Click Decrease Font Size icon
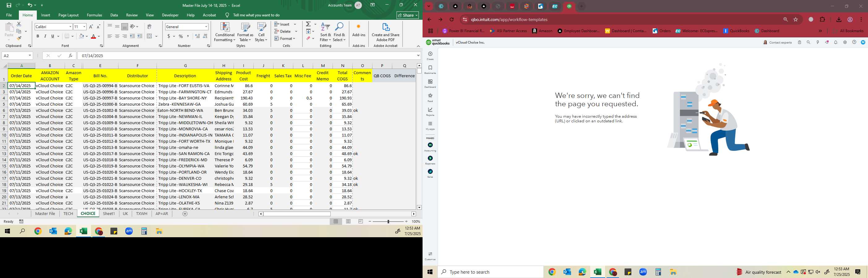This screenshot has width=868, height=278. click(x=98, y=27)
